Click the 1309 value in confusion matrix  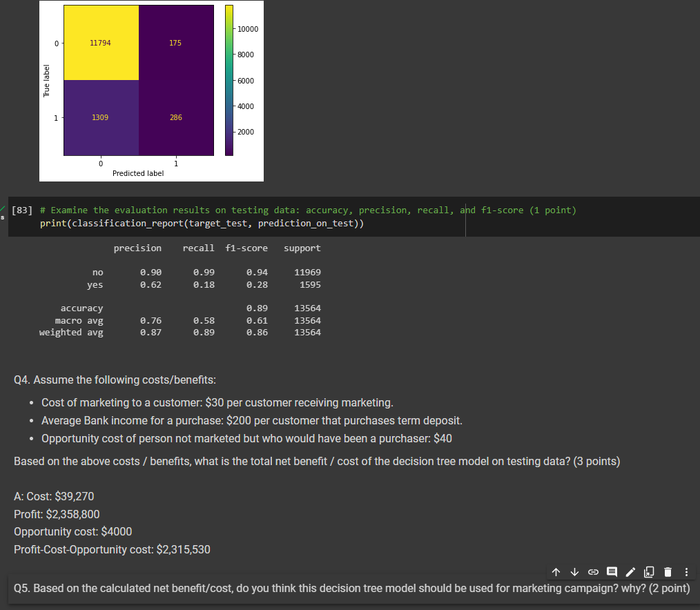tap(100, 117)
